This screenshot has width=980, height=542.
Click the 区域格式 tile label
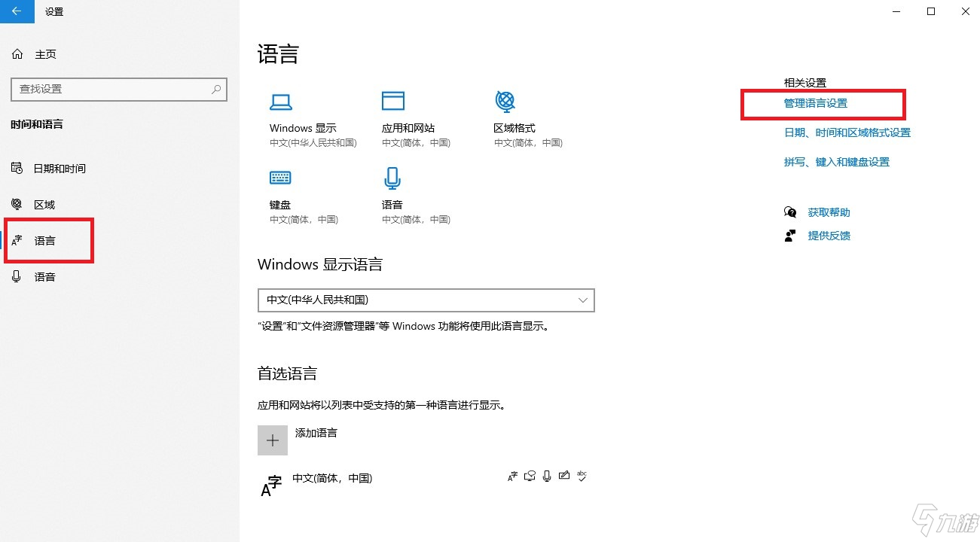[514, 128]
